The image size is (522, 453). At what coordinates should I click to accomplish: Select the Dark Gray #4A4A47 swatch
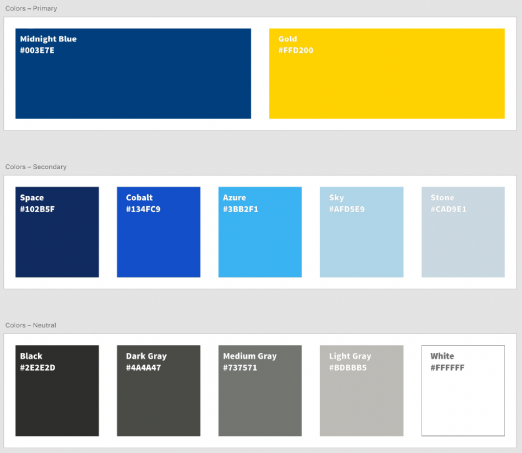click(159, 391)
